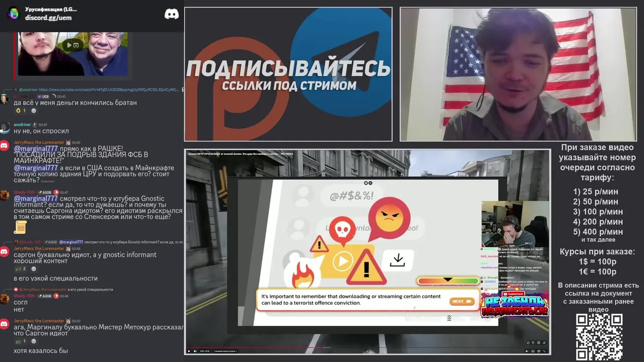The width and height of the screenshot is (644, 362).
Task: Click the text '1€ = 100р' rate
Action: click(x=597, y=272)
